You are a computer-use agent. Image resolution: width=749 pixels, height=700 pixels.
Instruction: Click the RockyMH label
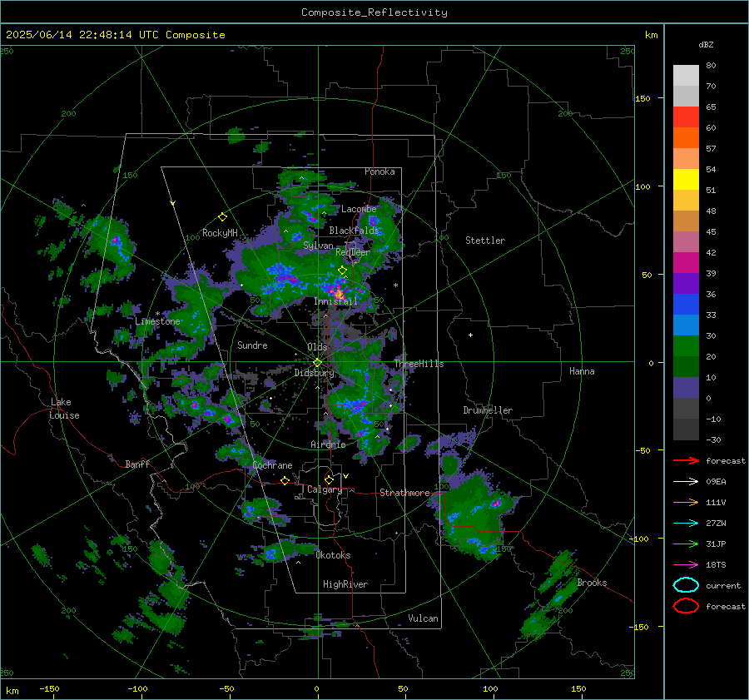coord(220,233)
